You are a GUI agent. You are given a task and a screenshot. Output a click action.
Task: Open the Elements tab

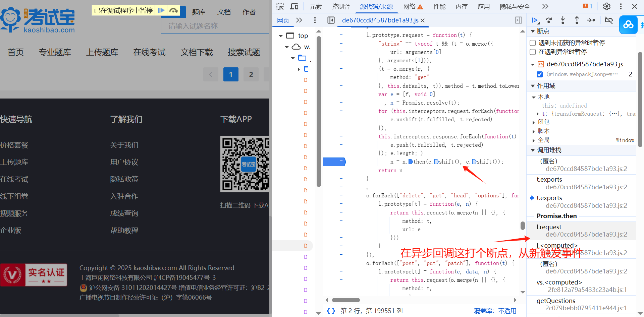tap(316, 6)
